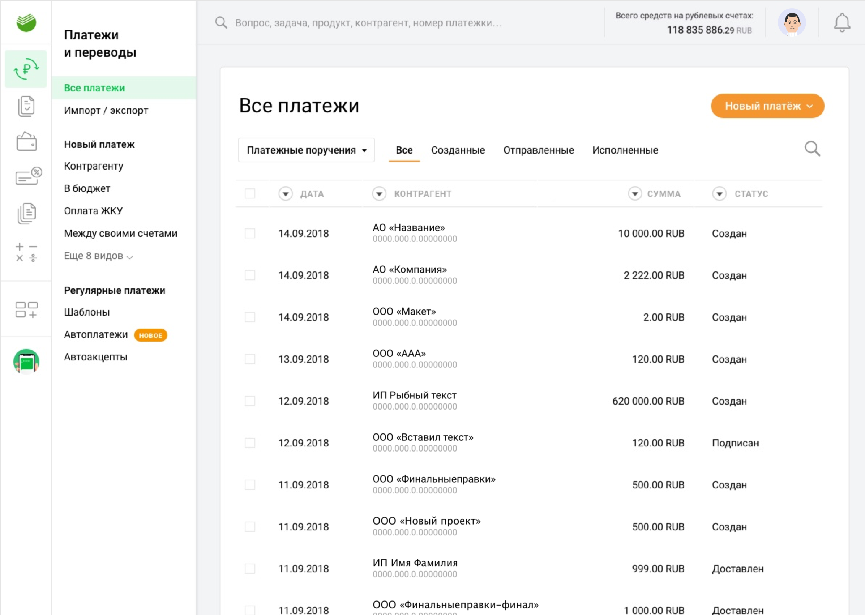Click the notification bell icon
The image size is (865, 616).
coord(842,23)
